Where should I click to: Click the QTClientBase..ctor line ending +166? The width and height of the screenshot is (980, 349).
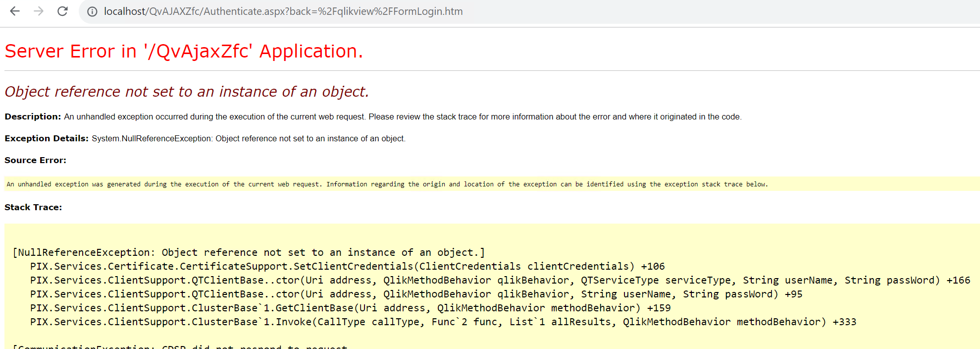pyautogui.click(x=500, y=280)
